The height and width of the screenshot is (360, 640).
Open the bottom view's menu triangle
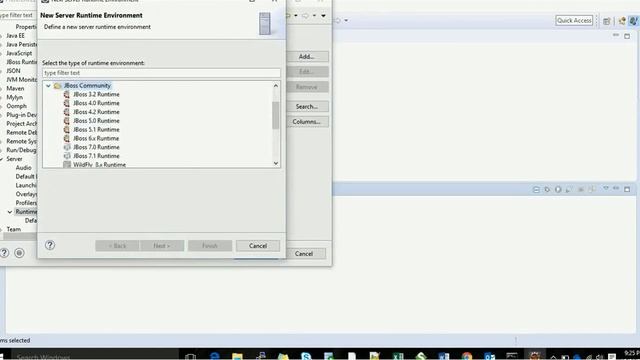coord(606,188)
